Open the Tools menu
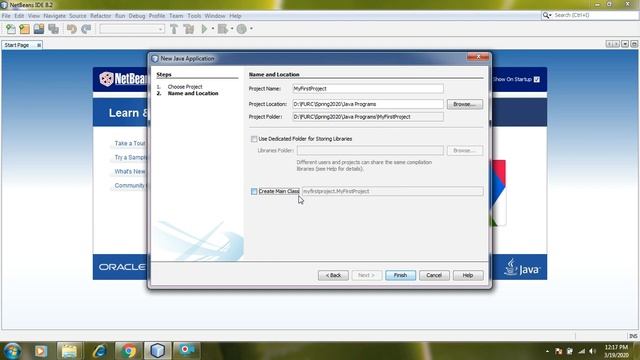This screenshot has height=360, width=640. (x=194, y=16)
